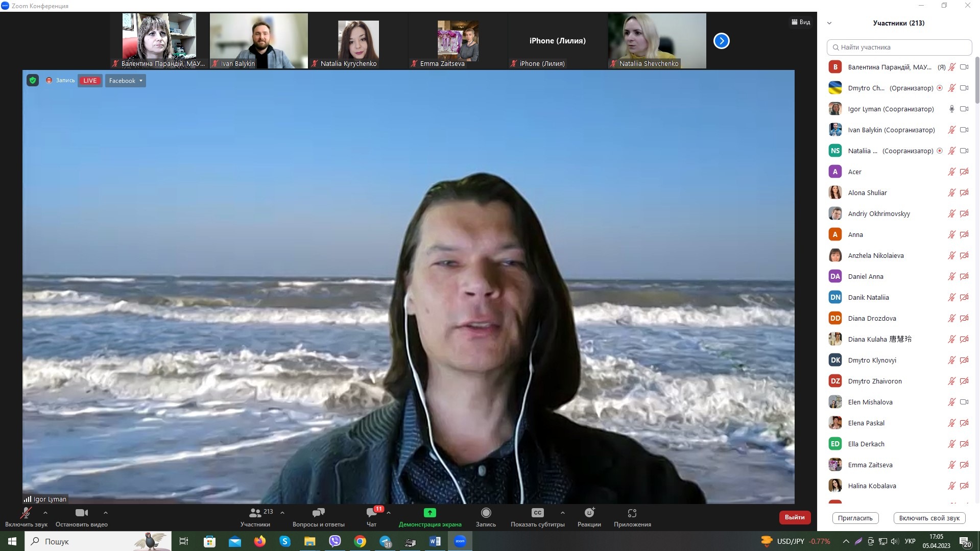This screenshot has height=551, width=980.
Task: Click camera icon for Elen Mishalova
Action: (964, 402)
